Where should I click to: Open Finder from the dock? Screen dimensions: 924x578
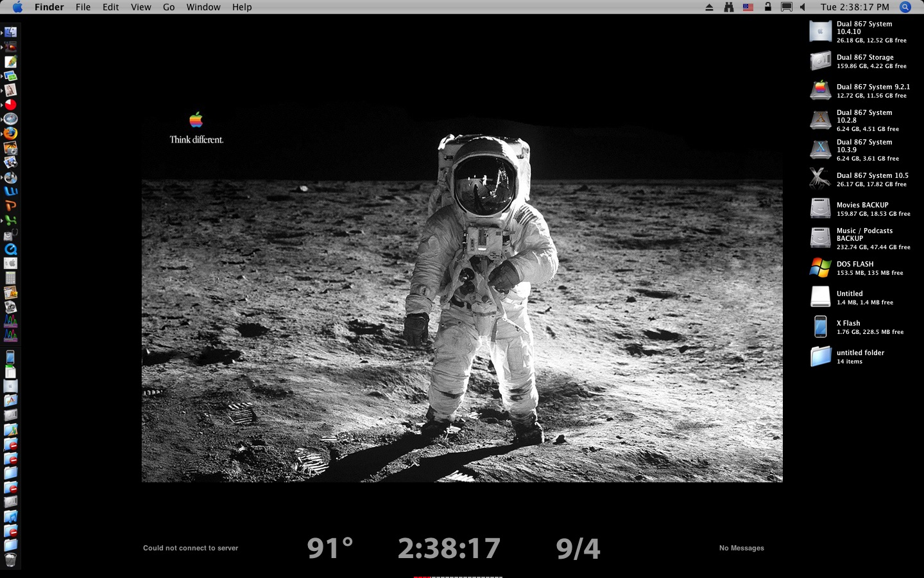10,32
